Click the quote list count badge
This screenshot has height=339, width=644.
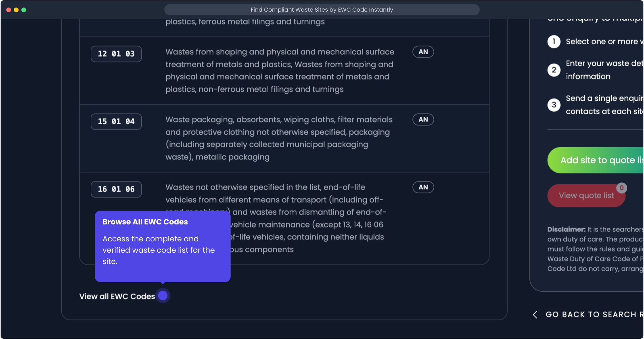pyautogui.click(x=621, y=188)
